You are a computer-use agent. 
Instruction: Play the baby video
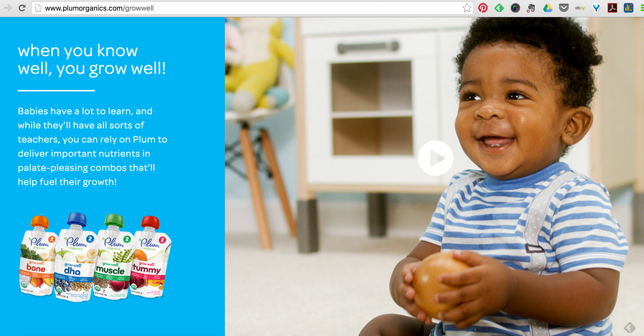[x=435, y=158]
